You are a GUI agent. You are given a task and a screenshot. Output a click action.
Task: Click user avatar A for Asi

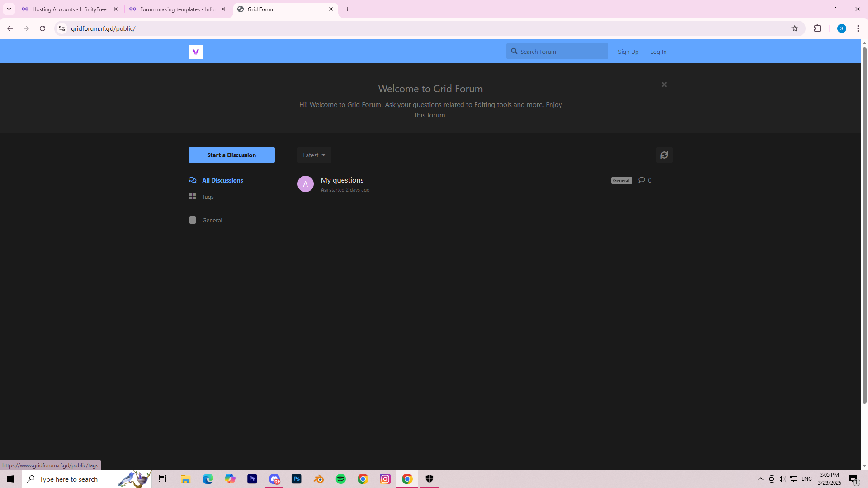click(x=305, y=184)
